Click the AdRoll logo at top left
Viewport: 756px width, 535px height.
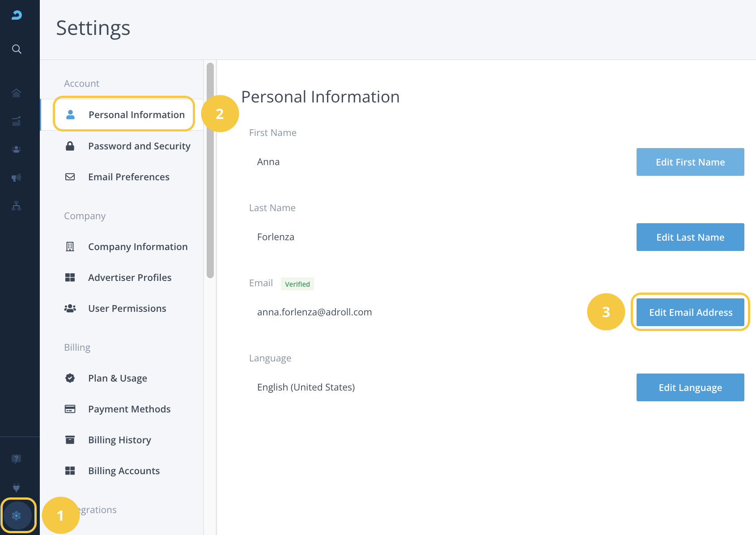coord(17,15)
